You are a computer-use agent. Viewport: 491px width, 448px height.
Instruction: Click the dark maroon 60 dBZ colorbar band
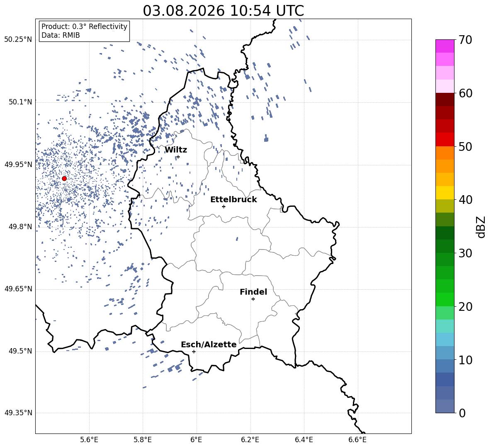445,99
